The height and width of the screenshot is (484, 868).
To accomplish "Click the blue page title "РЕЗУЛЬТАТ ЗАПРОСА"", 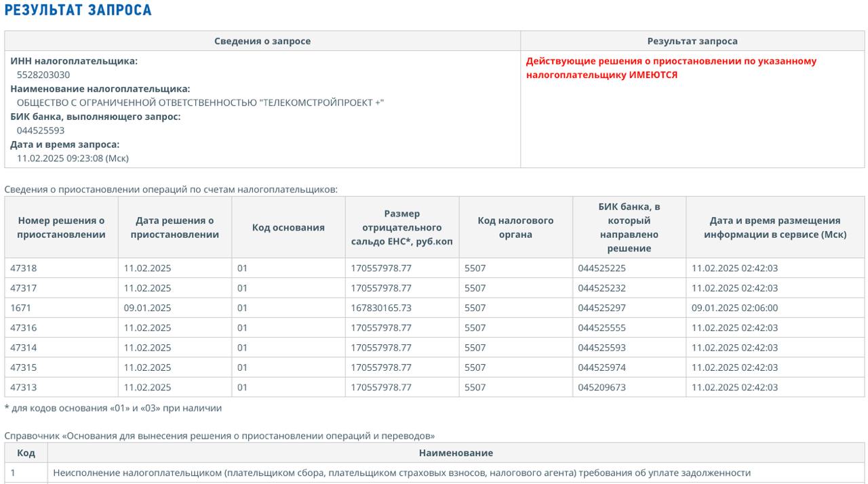I will click(x=78, y=11).
